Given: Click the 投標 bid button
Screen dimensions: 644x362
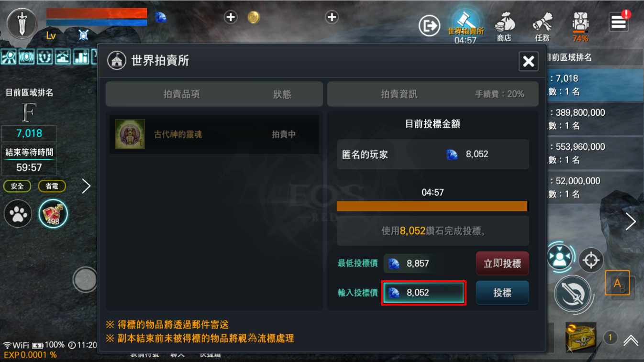Looking at the screenshot, I should (x=502, y=293).
